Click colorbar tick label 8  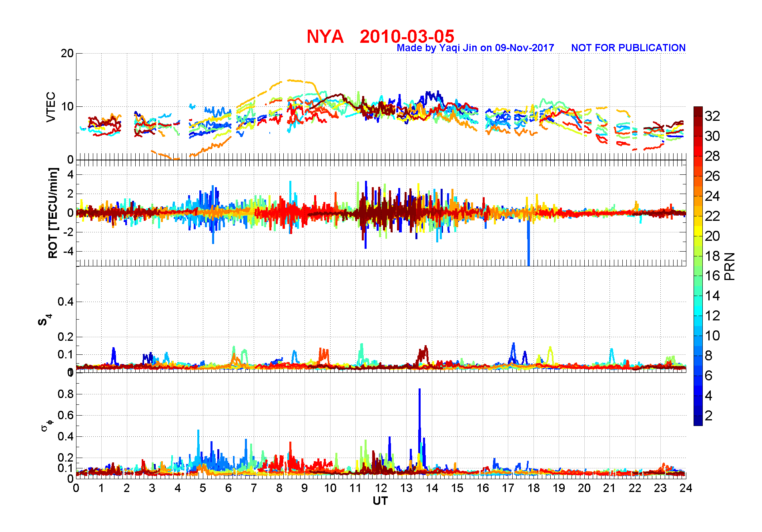pyautogui.click(x=709, y=356)
